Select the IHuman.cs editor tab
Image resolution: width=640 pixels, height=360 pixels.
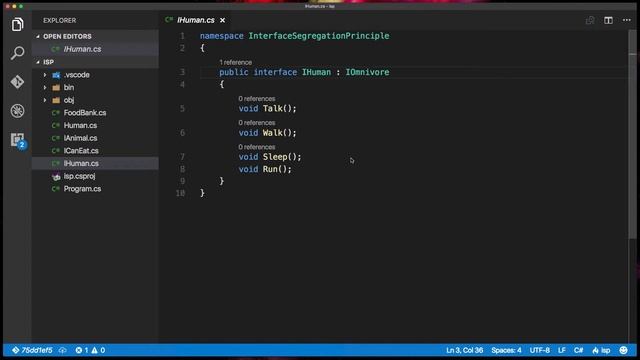click(x=196, y=20)
